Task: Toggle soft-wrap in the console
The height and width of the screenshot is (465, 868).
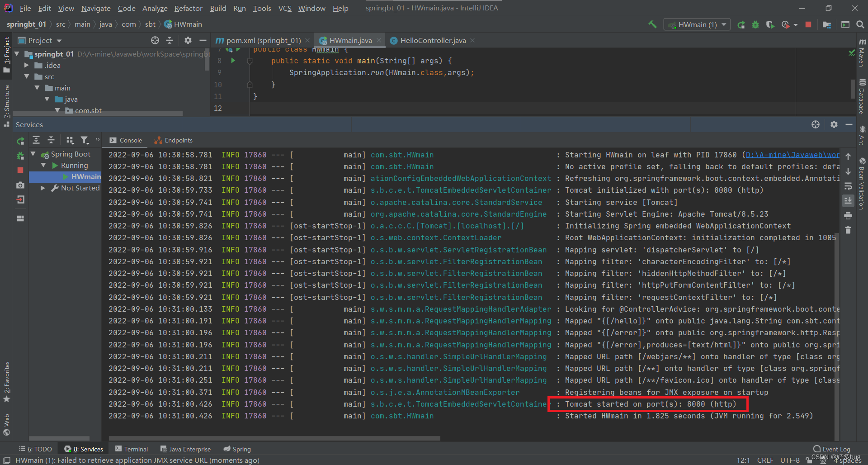Action: coord(848,186)
